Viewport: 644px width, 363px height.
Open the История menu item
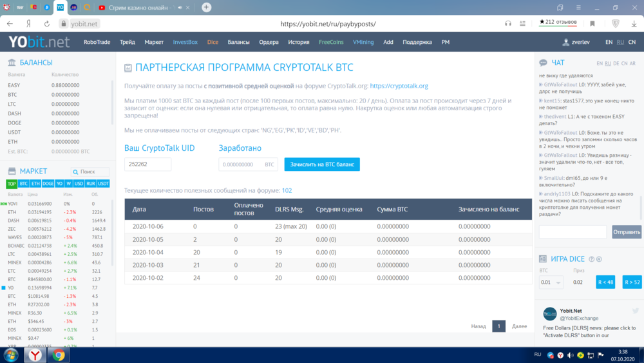click(299, 42)
